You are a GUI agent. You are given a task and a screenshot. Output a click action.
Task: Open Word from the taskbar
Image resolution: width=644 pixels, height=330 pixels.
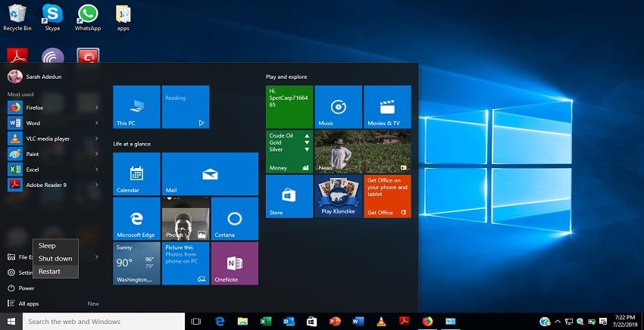pyautogui.click(x=358, y=322)
